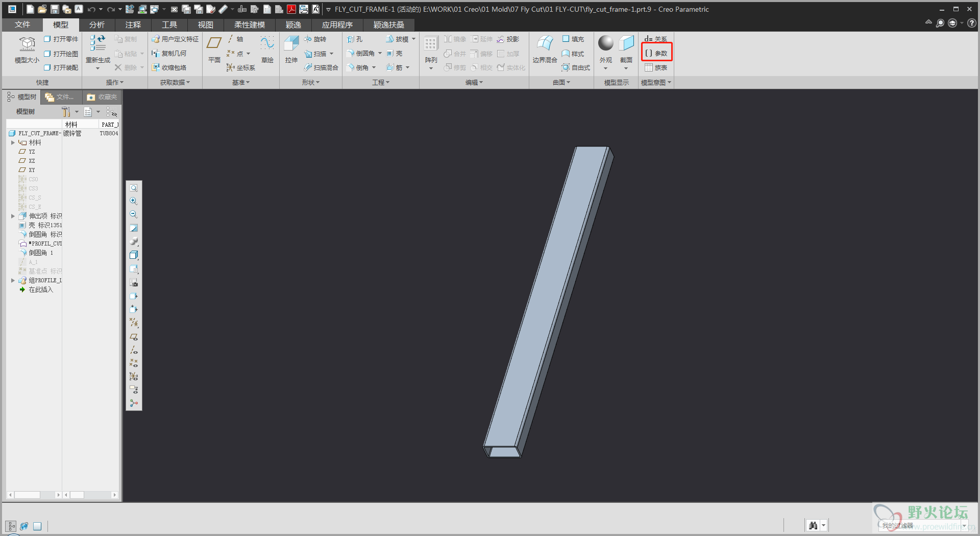The width and height of the screenshot is (980, 536).
Task: Open the 族表 family table
Action: click(656, 67)
